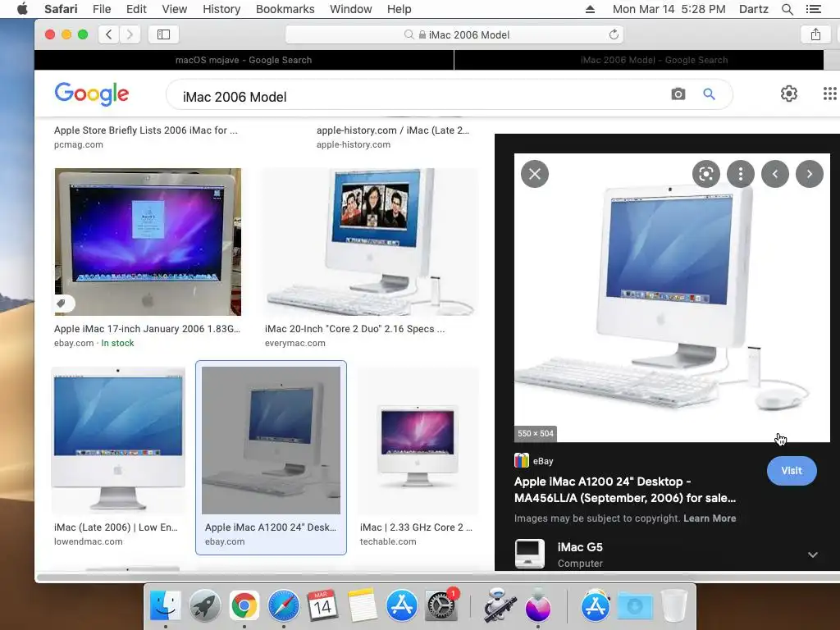Close the image preview panel
The height and width of the screenshot is (630, 840).
click(535, 174)
